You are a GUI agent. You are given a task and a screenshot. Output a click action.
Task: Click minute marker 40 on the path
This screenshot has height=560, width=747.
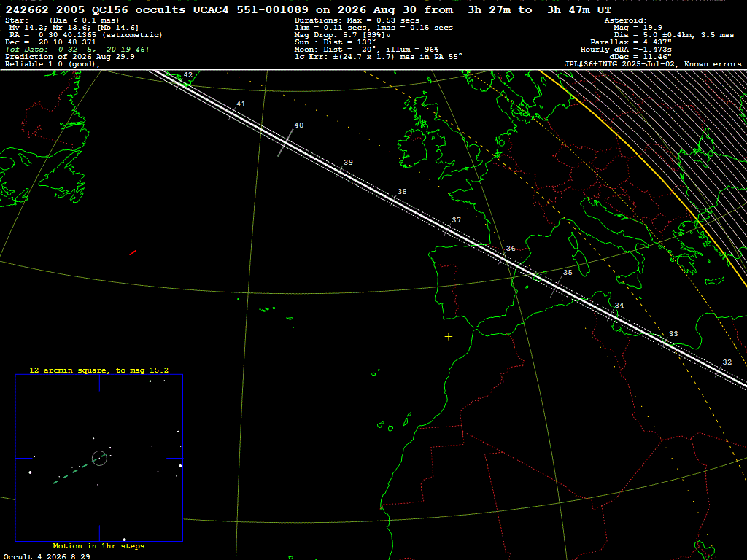pos(298,125)
